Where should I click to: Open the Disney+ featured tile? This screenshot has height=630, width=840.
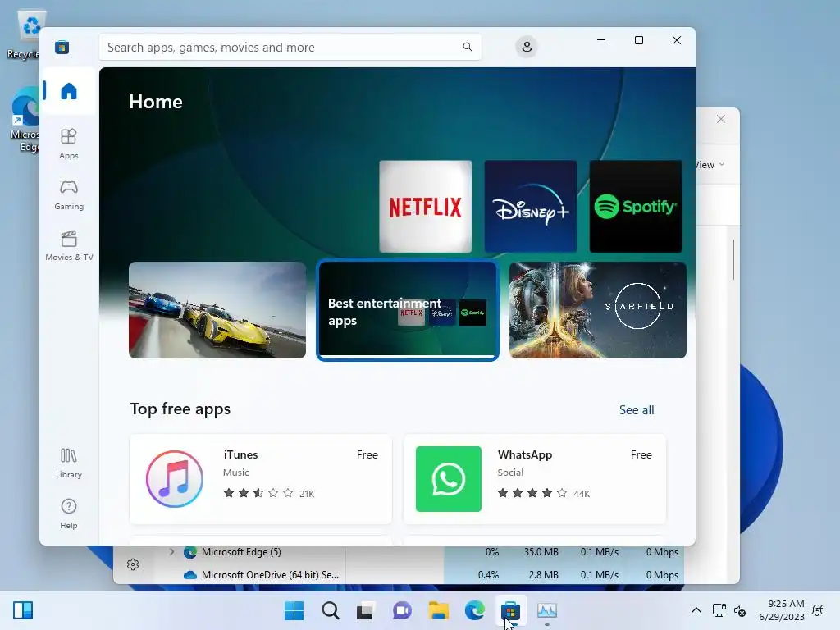click(531, 206)
